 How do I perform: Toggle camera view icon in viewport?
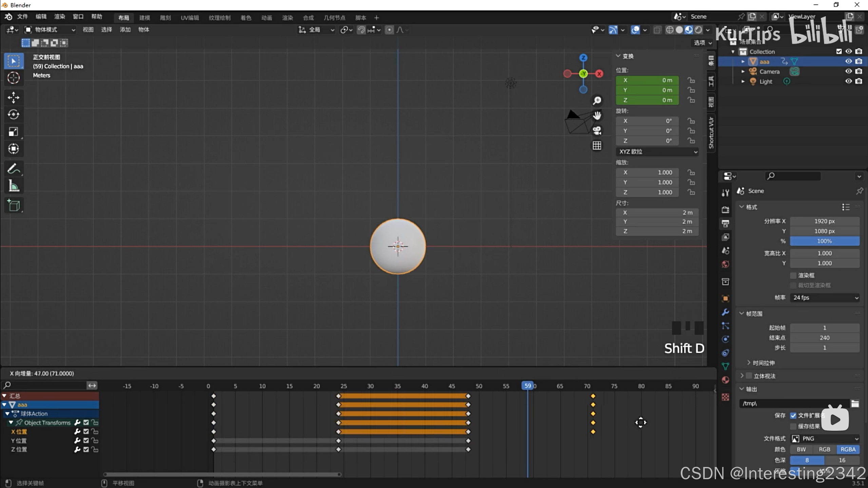coord(597,130)
